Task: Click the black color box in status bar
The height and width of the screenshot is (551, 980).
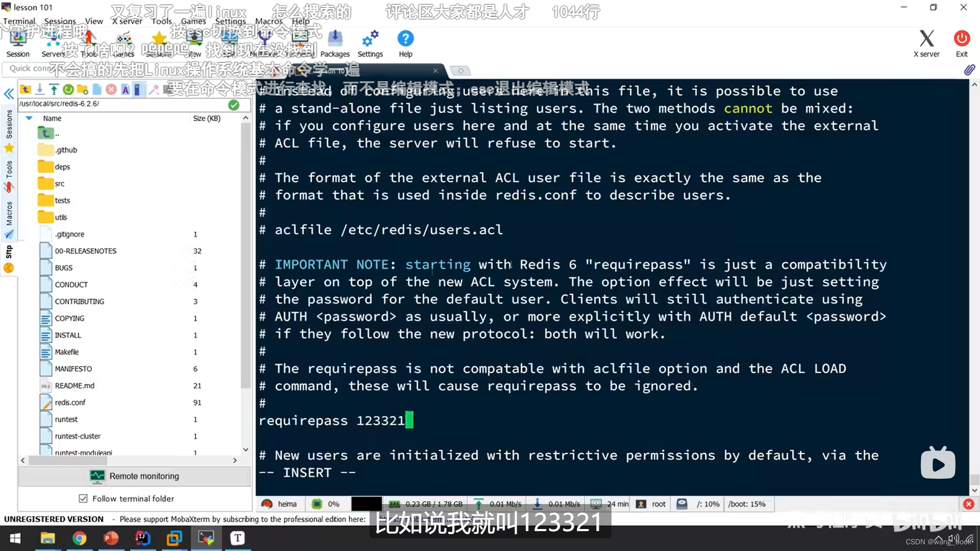Action: tap(366, 504)
